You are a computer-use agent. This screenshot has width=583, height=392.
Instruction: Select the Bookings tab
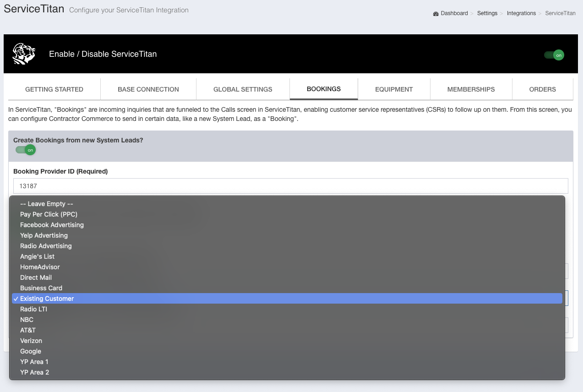(324, 89)
